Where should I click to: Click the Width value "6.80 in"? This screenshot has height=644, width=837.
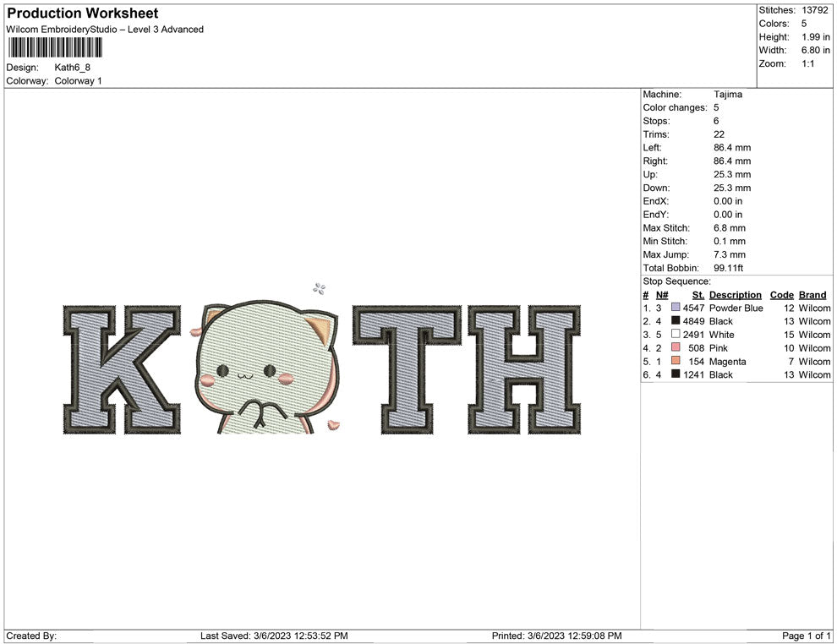coord(816,50)
